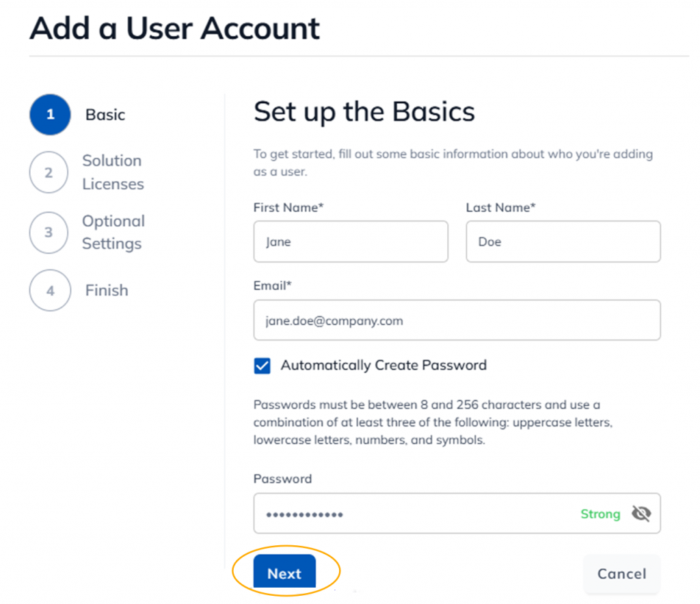This screenshot has height=604, width=700.
Task: Select the Finish step label
Action: coord(107,290)
